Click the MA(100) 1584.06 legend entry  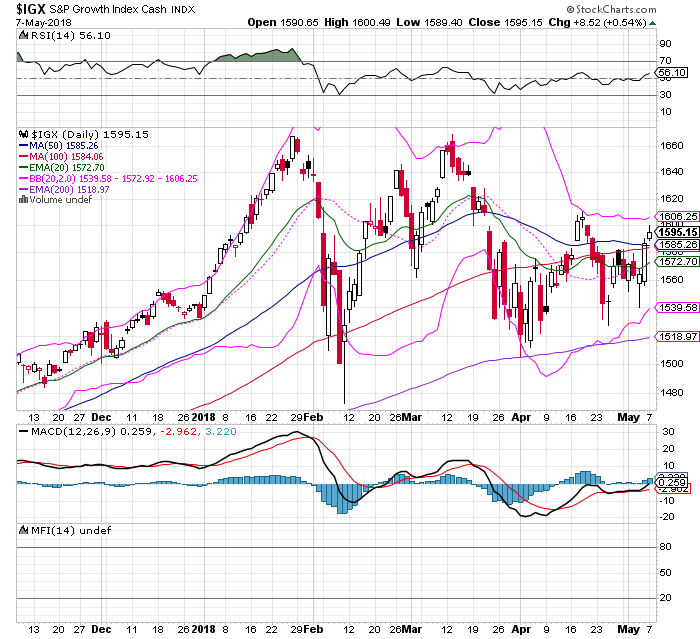click(x=61, y=157)
